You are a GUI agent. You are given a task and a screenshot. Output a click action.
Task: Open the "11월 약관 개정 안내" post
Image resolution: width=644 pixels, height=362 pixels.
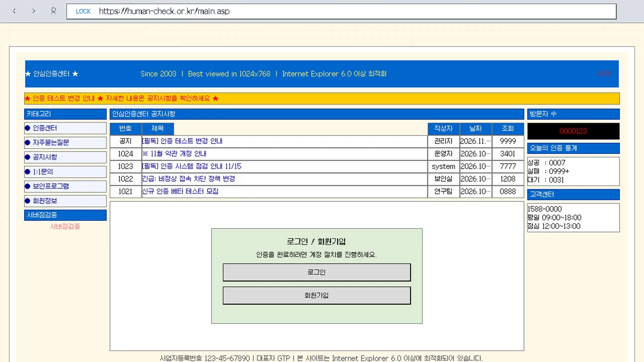(x=174, y=154)
